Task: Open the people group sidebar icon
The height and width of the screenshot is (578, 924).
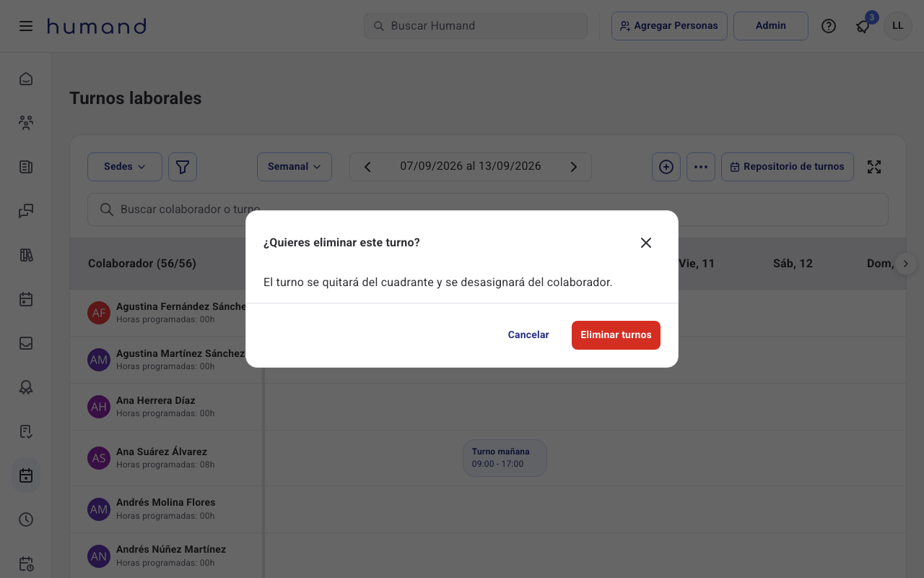Action: (x=26, y=123)
